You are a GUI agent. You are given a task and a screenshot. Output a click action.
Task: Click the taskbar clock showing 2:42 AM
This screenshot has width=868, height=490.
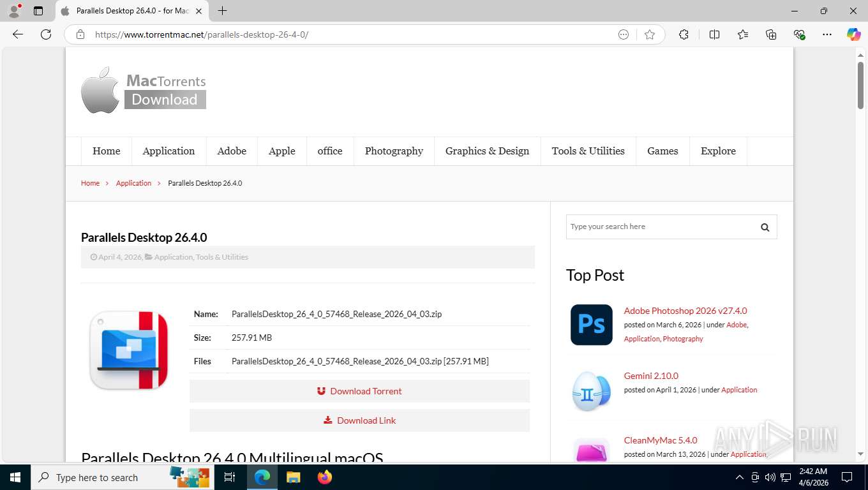(812, 477)
